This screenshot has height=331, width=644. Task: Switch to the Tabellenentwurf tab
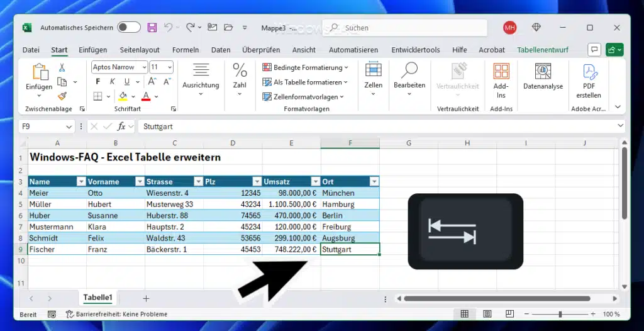pos(543,50)
